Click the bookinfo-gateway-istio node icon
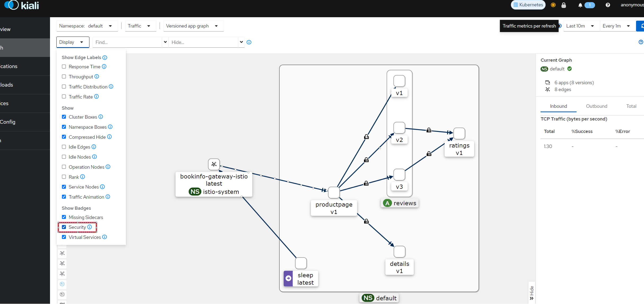 coord(214,164)
